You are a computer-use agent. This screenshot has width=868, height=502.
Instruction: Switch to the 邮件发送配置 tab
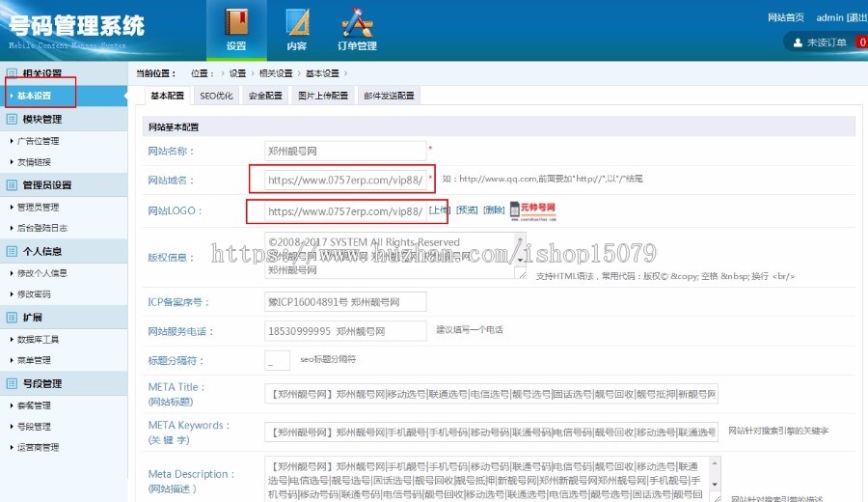[x=389, y=96]
